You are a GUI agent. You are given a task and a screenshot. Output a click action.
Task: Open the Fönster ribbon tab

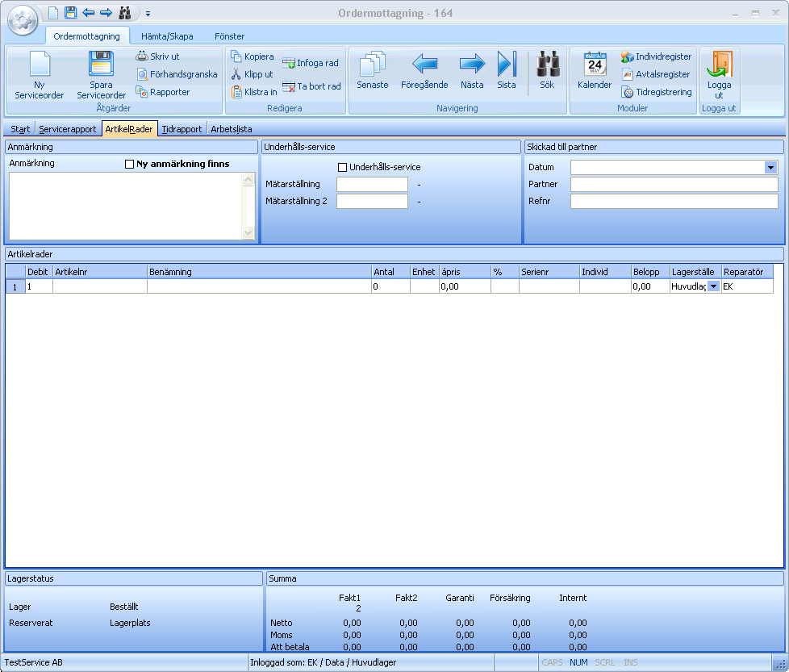point(229,36)
